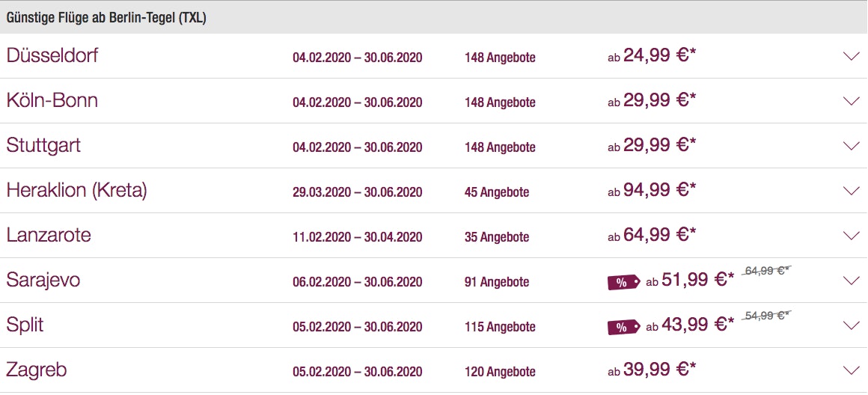Select the Heraklion (Kreta) destination
Image resolution: width=868 pixels, height=395 pixels.
click(x=76, y=190)
